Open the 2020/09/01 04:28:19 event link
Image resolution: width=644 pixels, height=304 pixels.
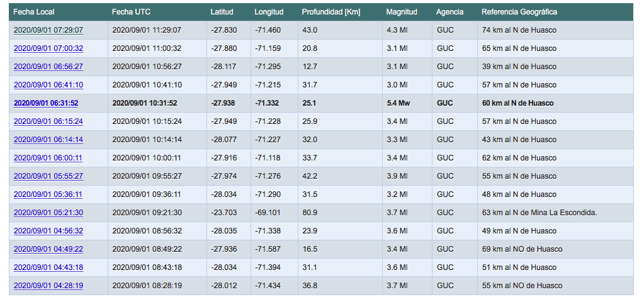(48, 286)
